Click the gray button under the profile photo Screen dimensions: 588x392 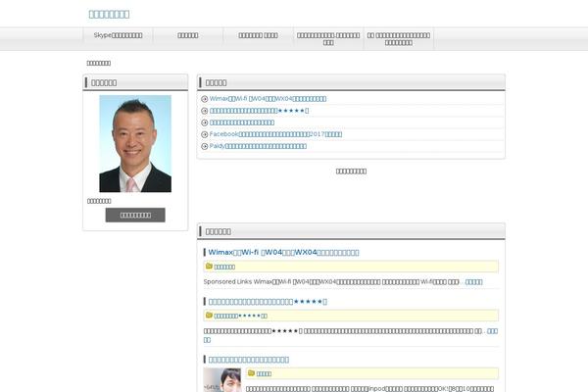[135, 215]
